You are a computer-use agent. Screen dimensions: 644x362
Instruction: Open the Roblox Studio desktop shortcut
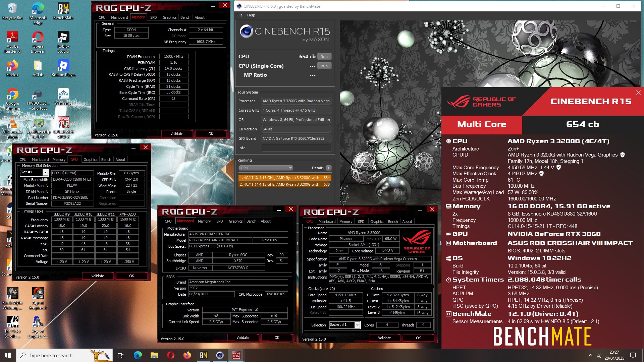tap(63, 42)
